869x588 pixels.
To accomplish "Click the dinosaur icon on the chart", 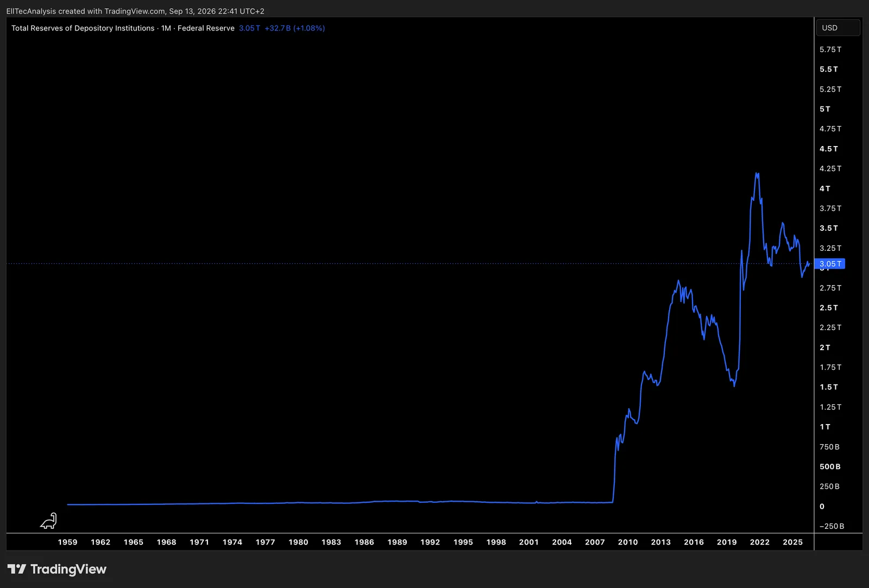I will pos(48,521).
